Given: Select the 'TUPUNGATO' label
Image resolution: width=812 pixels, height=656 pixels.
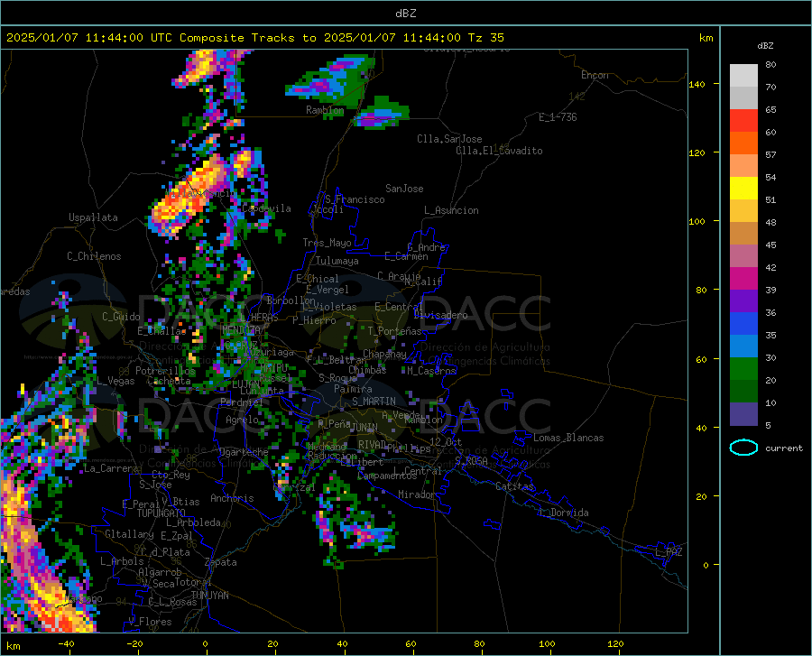Looking at the screenshot, I should click(x=161, y=513).
